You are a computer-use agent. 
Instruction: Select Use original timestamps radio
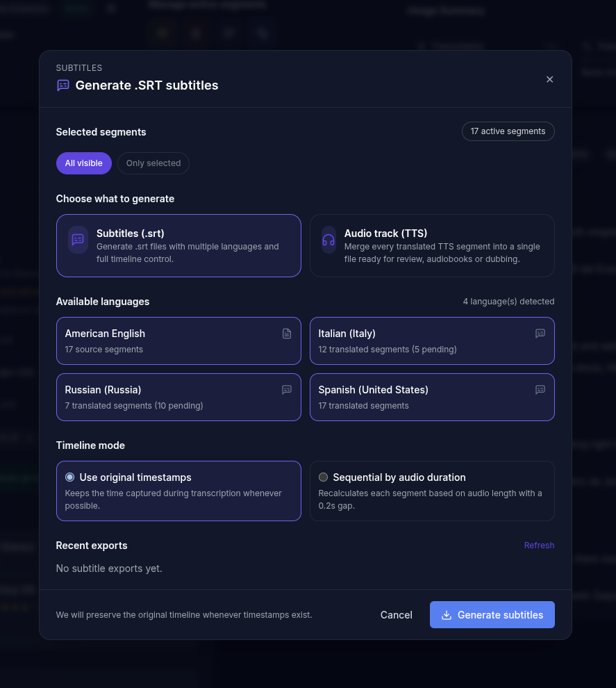[x=69, y=477]
